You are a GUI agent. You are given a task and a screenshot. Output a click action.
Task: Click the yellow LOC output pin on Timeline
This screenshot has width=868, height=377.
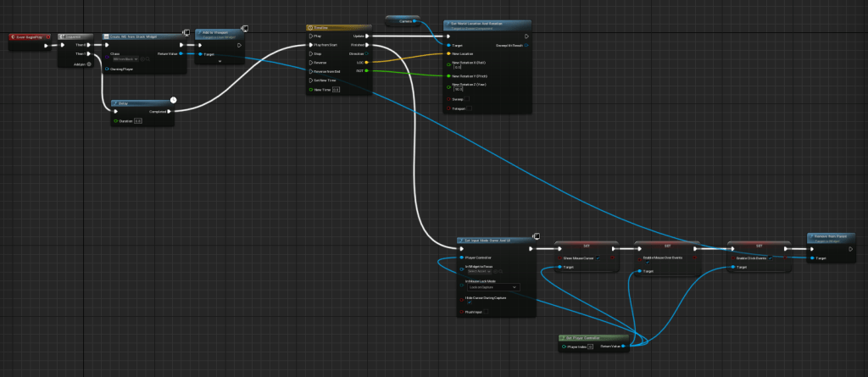pos(366,63)
